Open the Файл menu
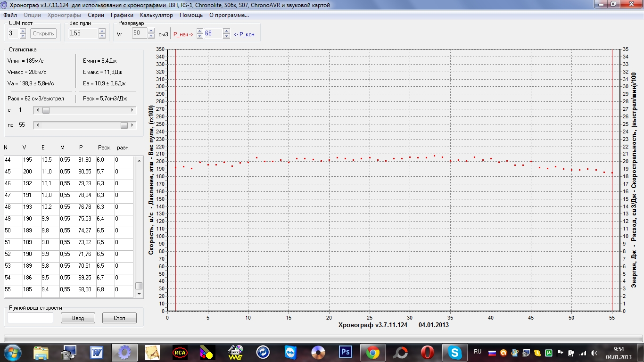Image resolution: width=644 pixels, height=362 pixels. point(10,15)
